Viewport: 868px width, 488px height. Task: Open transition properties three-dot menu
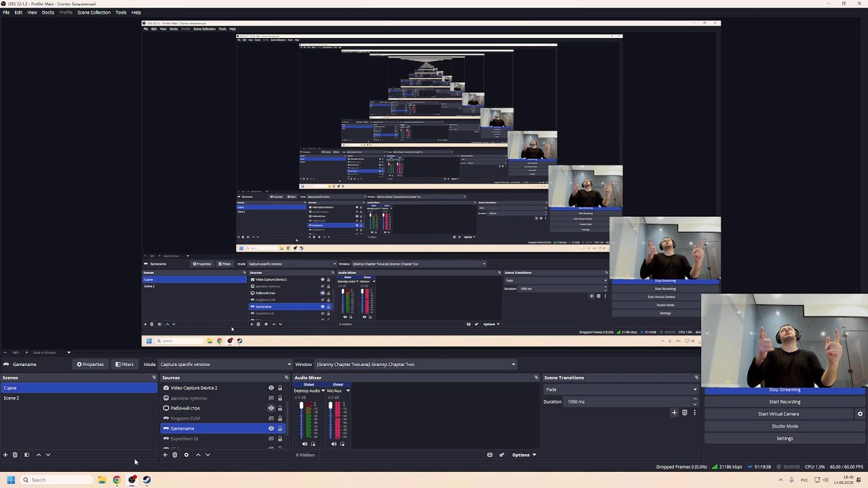[x=694, y=412]
